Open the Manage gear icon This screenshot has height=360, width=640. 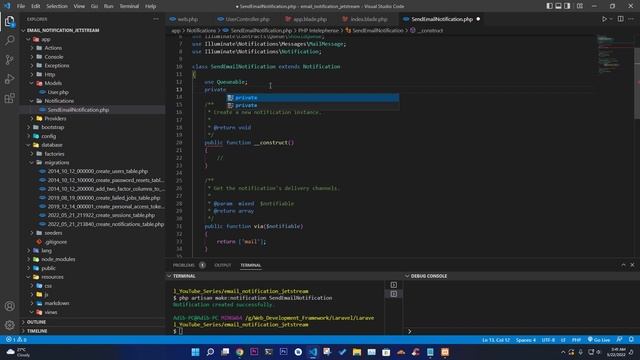(x=9, y=325)
